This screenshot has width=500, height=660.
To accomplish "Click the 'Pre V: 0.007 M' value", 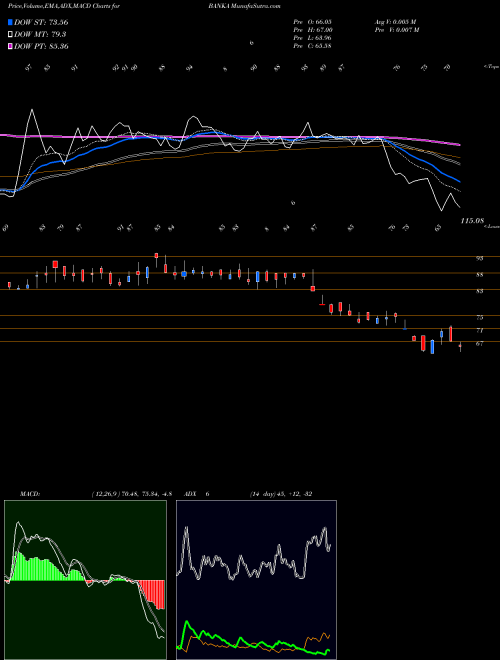I will (396, 30).
